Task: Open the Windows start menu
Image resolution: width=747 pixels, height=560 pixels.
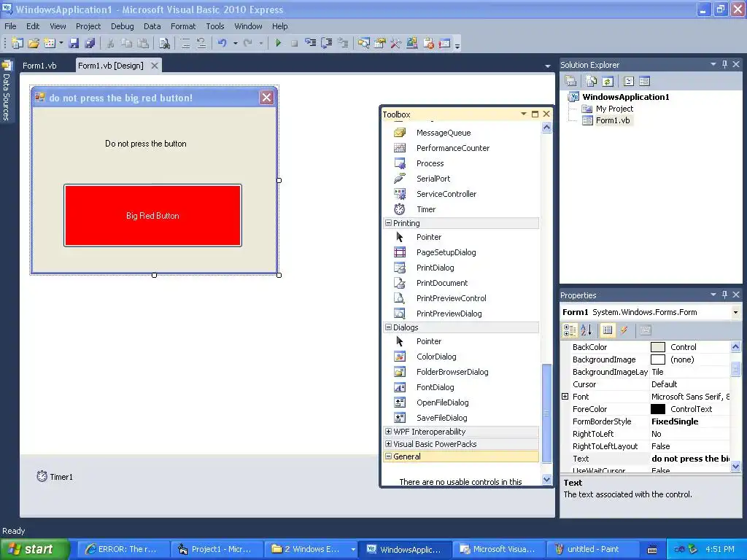Action: coord(34,549)
